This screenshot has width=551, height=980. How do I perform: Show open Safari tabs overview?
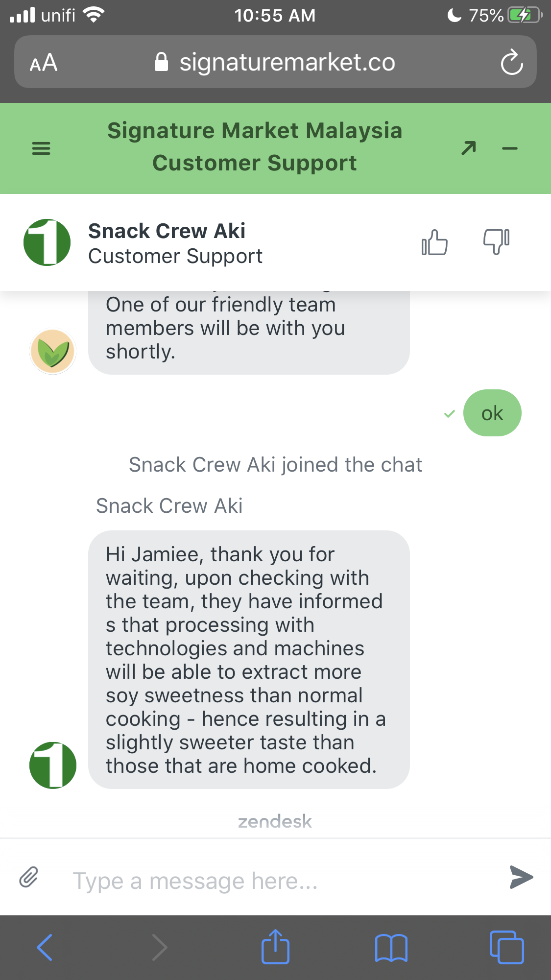[x=506, y=947]
